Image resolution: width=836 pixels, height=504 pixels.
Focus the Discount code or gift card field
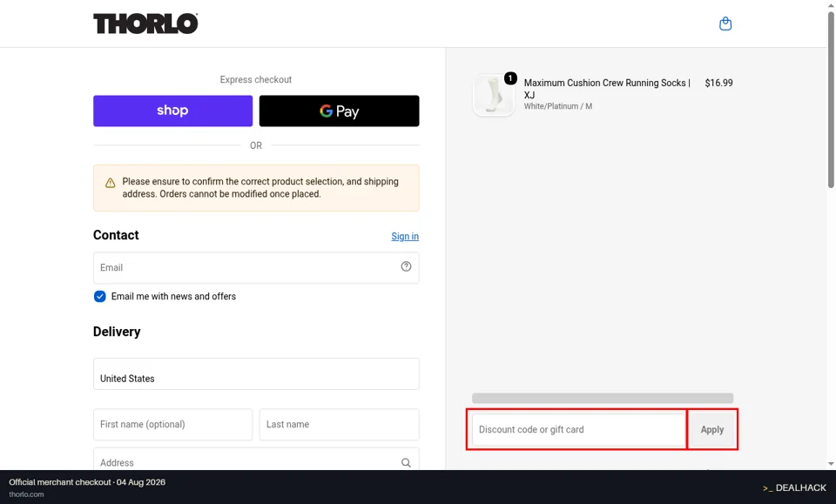pyautogui.click(x=578, y=429)
